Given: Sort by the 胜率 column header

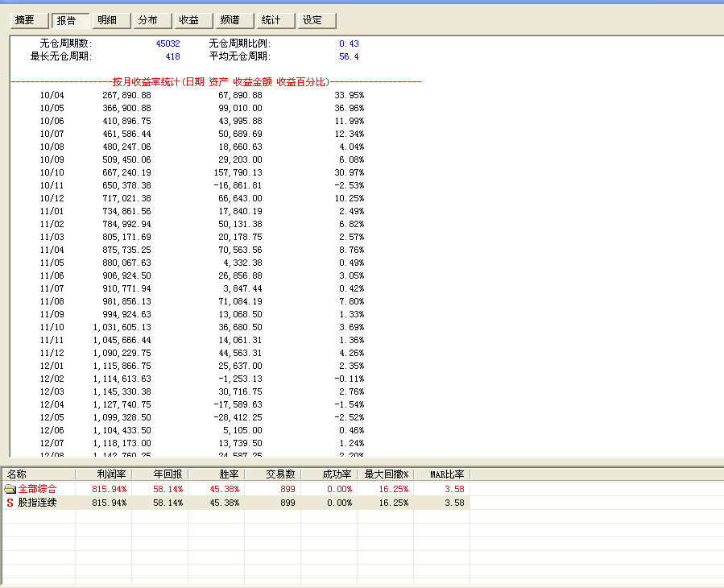Looking at the screenshot, I should pos(216,474).
